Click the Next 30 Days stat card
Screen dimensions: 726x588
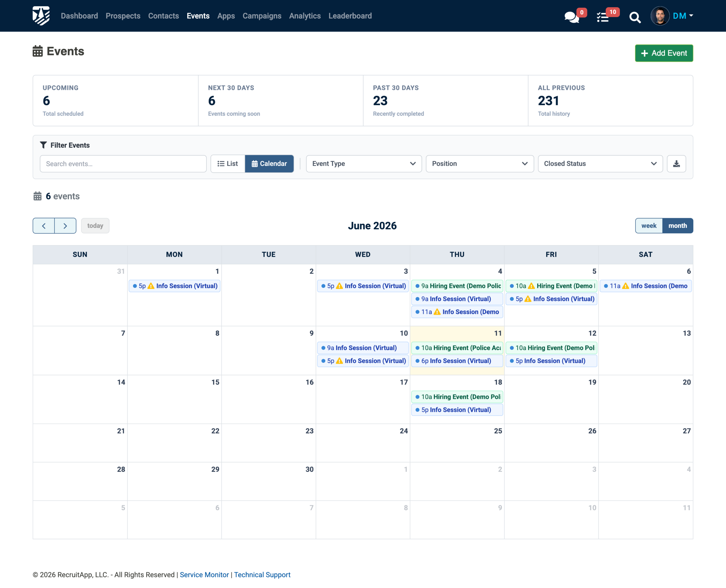click(x=281, y=101)
